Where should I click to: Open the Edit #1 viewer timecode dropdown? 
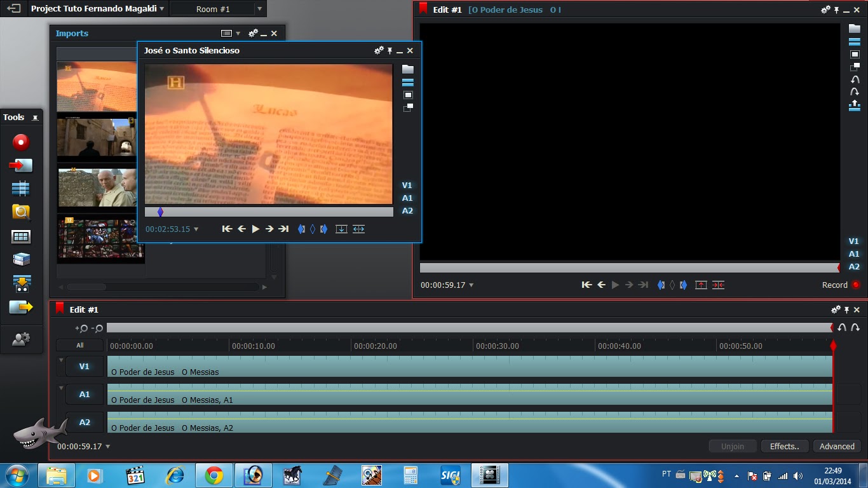click(471, 285)
